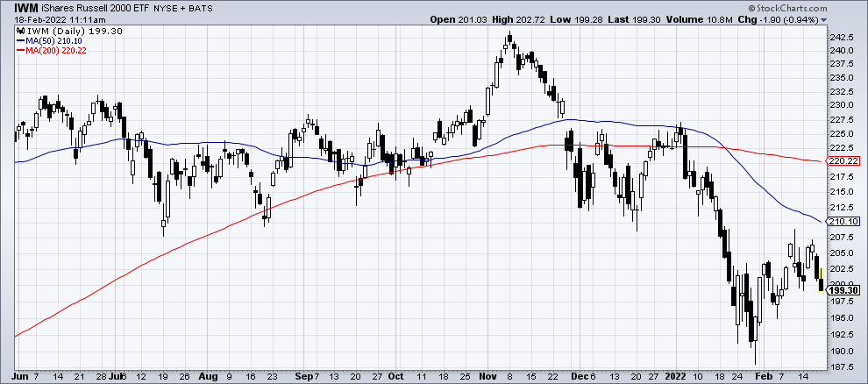Click the blue line marker before MA(50)
Image resolution: width=868 pixels, height=384 pixels.
click(20, 41)
